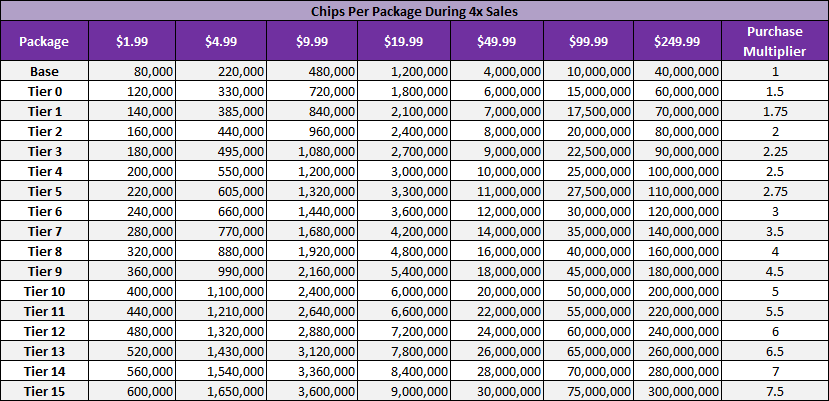
Task: Click the Tier 15 row label
Action: click(44, 391)
